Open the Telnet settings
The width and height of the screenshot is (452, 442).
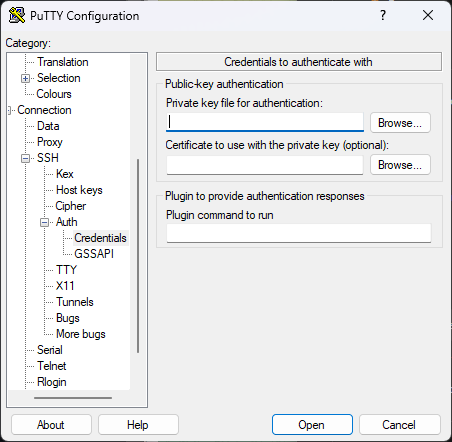click(x=52, y=366)
